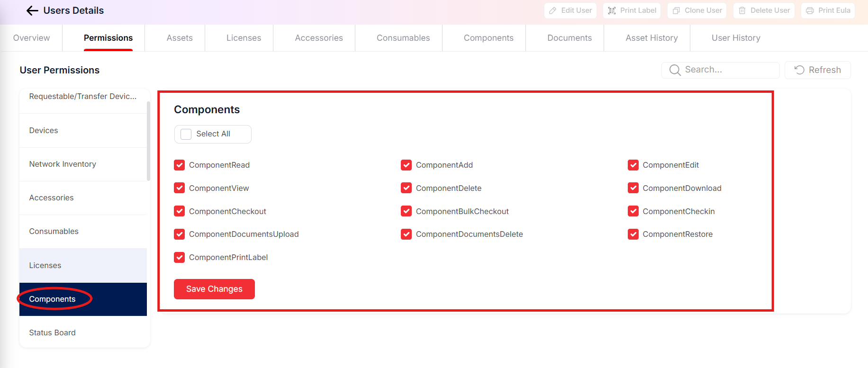Image resolution: width=868 pixels, height=368 pixels.
Task: Click the Print Eula printer icon
Action: pos(810,10)
